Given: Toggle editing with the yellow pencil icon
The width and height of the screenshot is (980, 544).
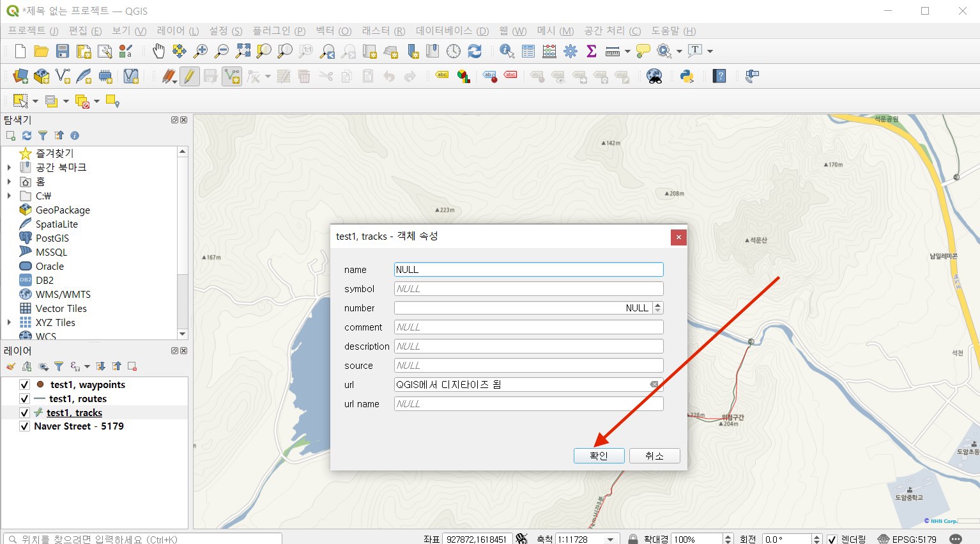Looking at the screenshot, I should pyautogui.click(x=189, y=77).
